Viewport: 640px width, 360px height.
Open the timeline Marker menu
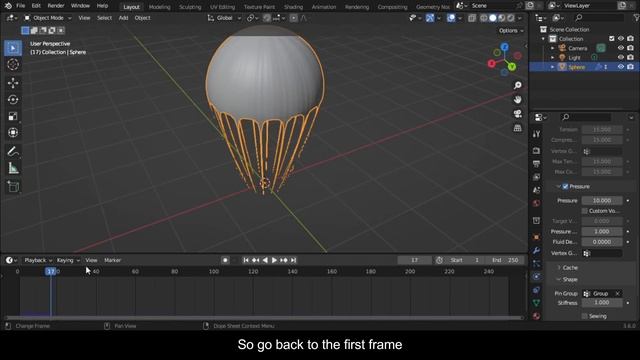(x=112, y=260)
